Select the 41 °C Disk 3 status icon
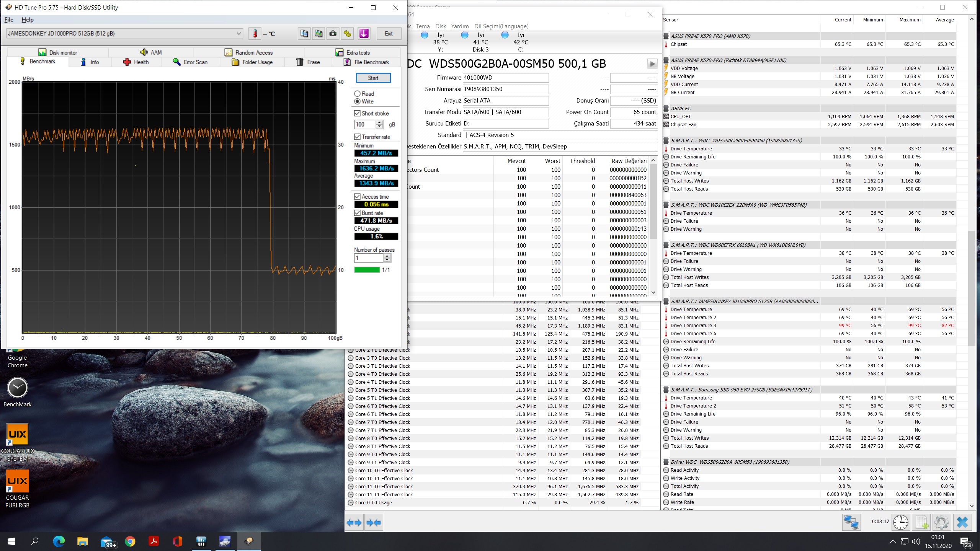 tap(465, 35)
